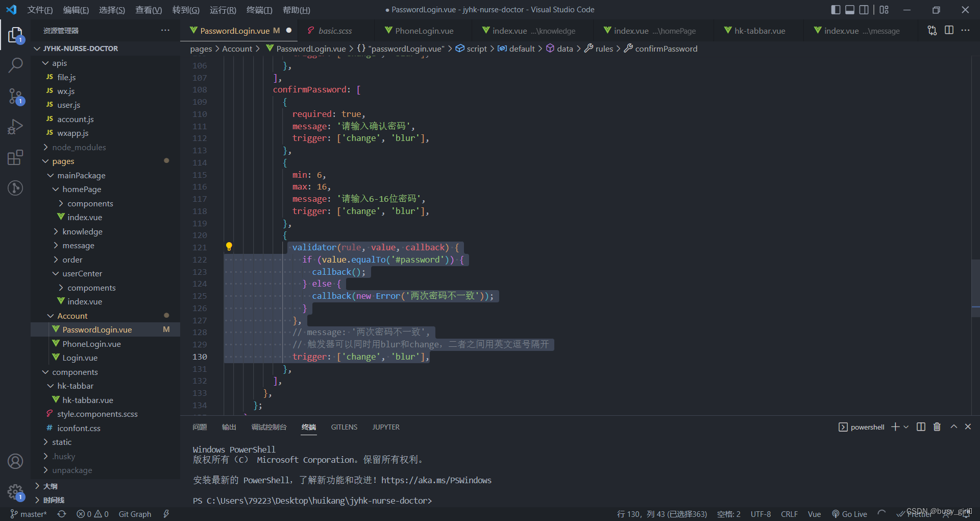
Task: Open the Accounts icon in activity bar
Action: click(x=15, y=461)
